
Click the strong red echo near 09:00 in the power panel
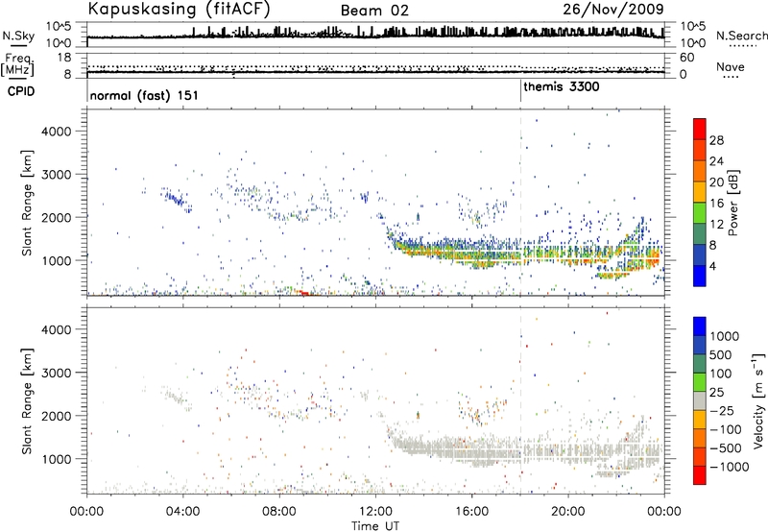tap(304, 293)
